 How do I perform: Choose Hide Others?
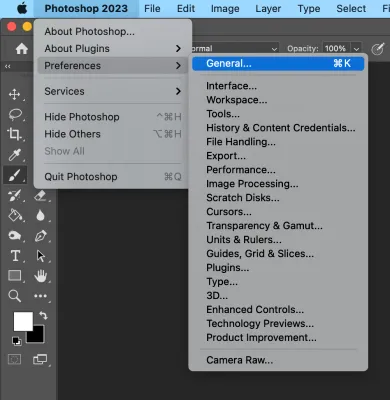coord(112,134)
